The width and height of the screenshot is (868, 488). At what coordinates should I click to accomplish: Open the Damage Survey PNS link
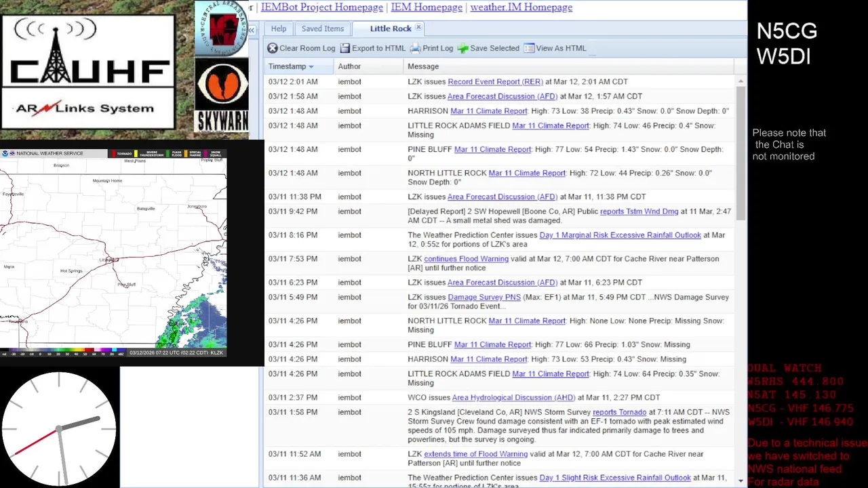(x=484, y=297)
